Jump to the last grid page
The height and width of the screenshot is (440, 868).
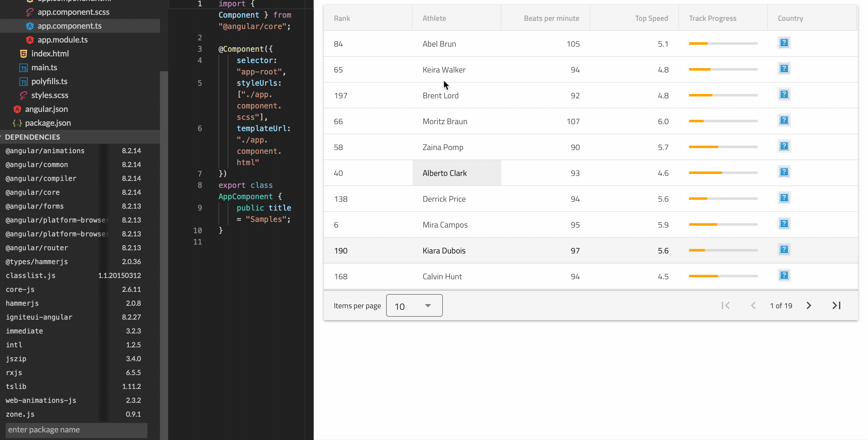coord(836,305)
